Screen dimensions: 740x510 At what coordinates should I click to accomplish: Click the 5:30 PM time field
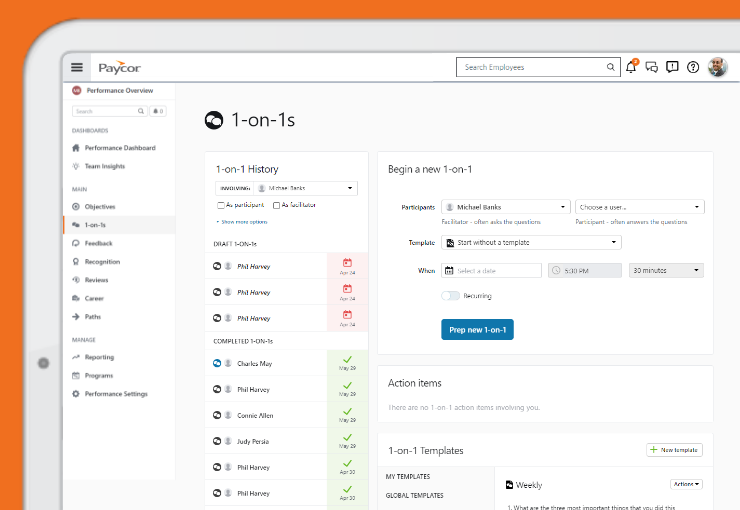click(585, 270)
